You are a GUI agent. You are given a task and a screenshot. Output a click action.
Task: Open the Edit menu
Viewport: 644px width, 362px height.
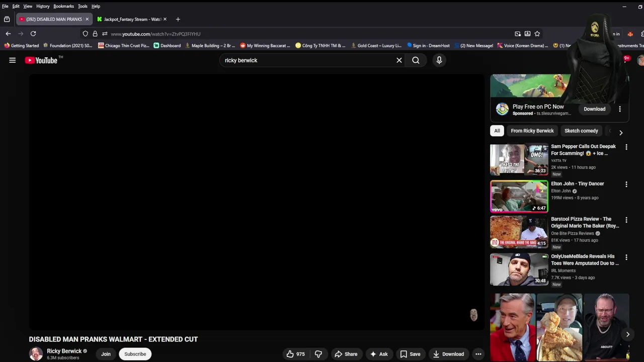coord(16,6)
